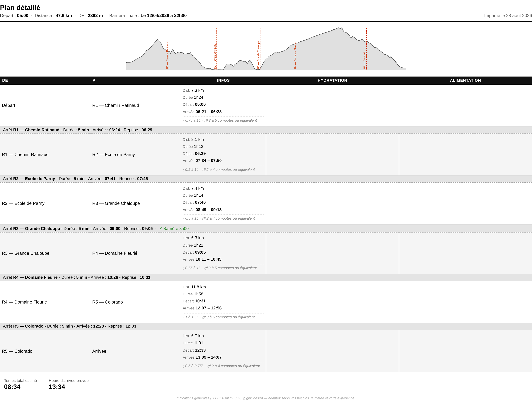Click the 'Arrivée 06:21 – 06:28' range
Screen dimensions: 532x400
[x=202, y=112]
